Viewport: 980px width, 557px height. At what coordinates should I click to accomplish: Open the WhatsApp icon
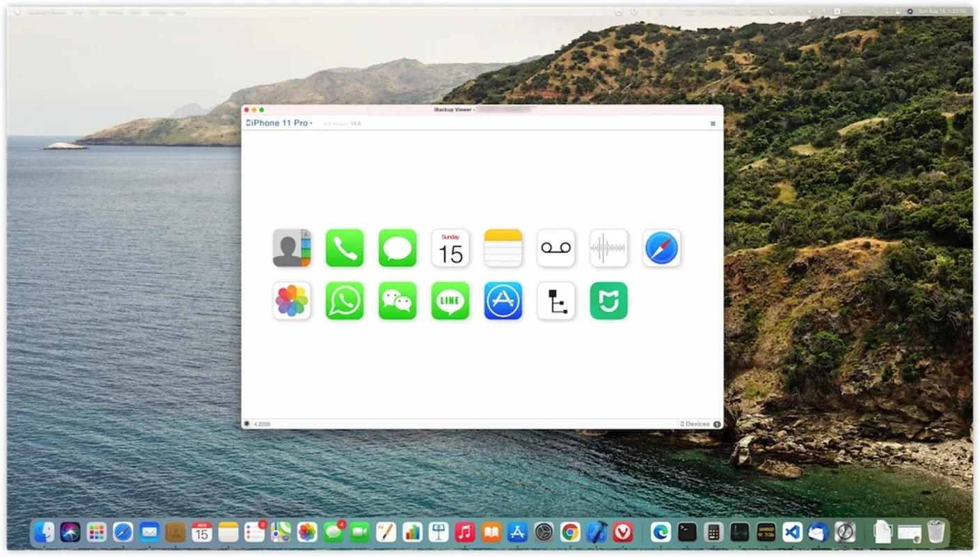coord(345,301)
